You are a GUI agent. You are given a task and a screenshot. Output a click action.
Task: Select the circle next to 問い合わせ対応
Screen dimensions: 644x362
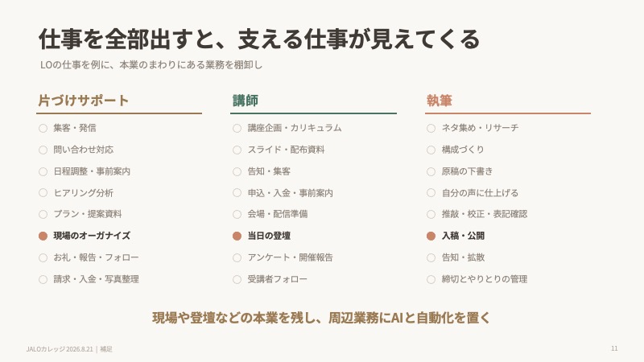tap(43, 150)
